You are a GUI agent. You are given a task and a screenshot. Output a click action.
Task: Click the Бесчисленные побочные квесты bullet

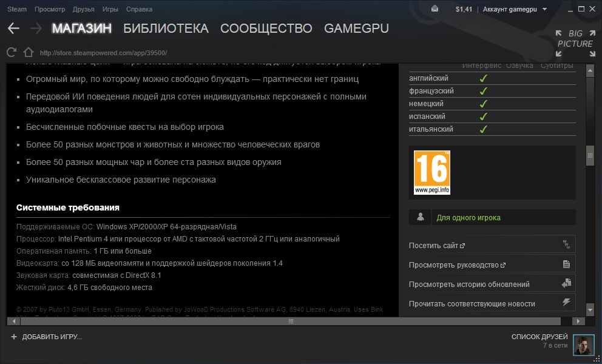(125, 127)
